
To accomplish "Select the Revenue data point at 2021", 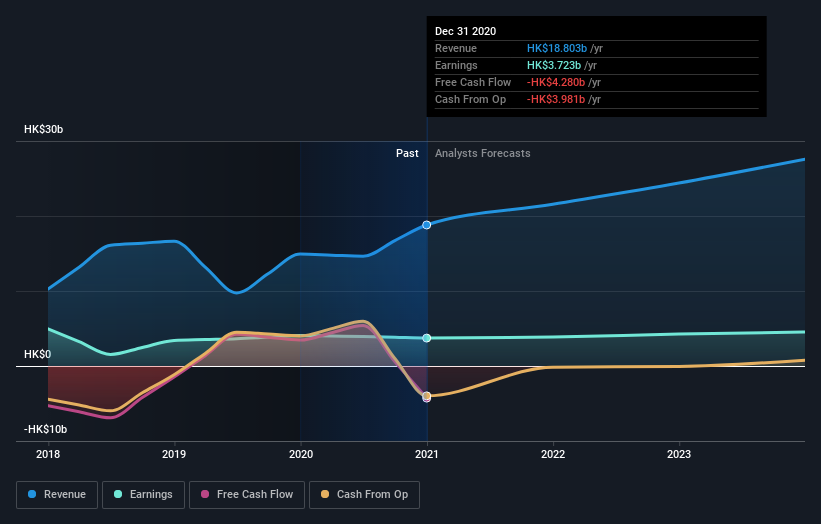I will click(x=427, y=225).
